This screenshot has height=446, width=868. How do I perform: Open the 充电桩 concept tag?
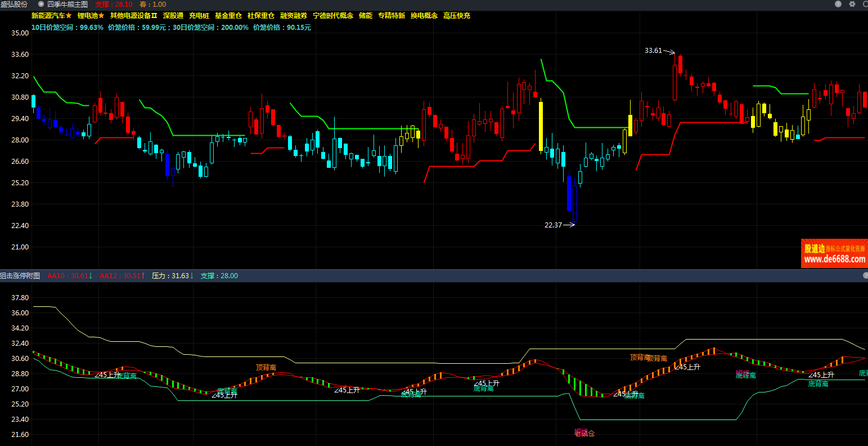pos(199,16)
